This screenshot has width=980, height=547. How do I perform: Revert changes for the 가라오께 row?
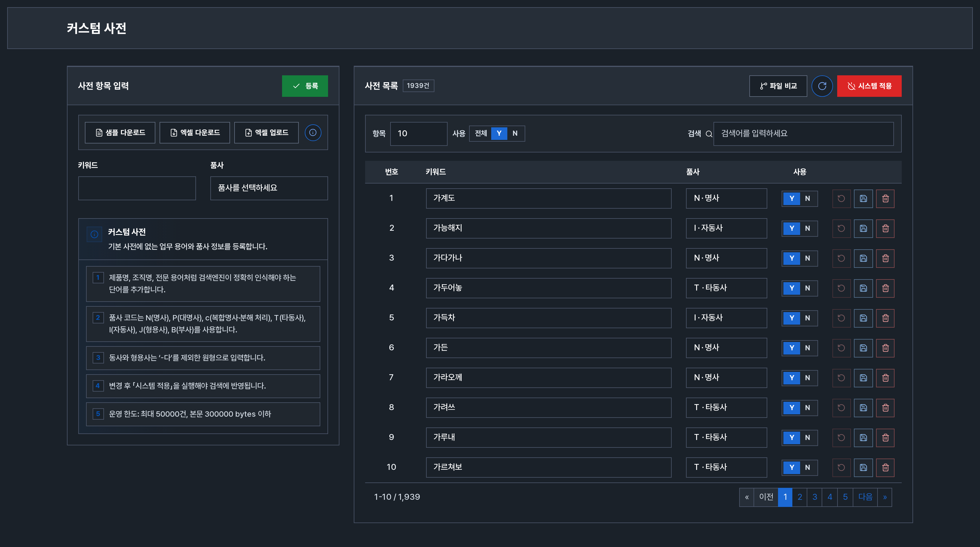[x=841, y=378]
